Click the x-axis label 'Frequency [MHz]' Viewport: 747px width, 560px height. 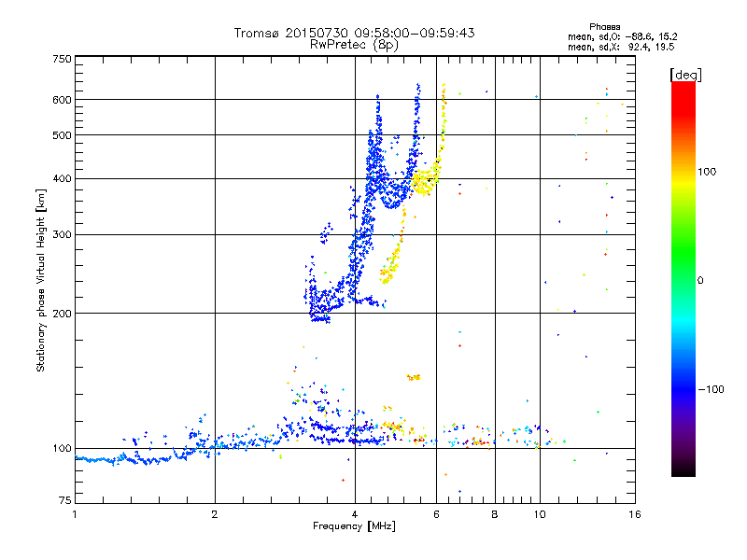point(354,526)
